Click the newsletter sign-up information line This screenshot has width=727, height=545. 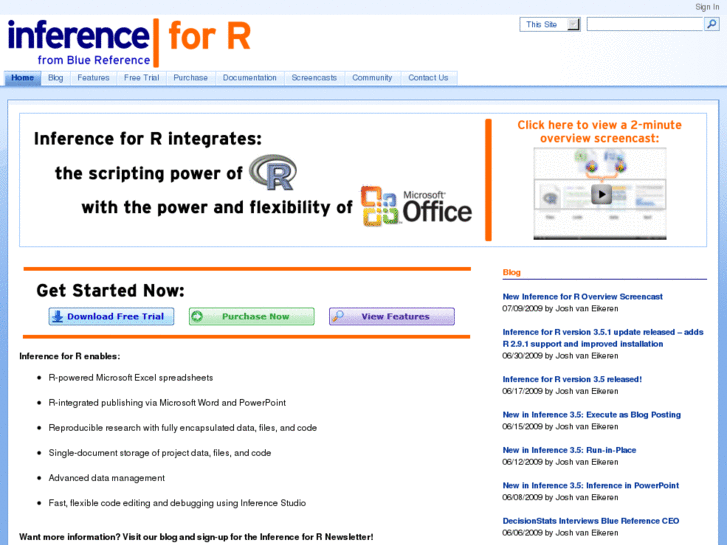click(x=196, y=537)
